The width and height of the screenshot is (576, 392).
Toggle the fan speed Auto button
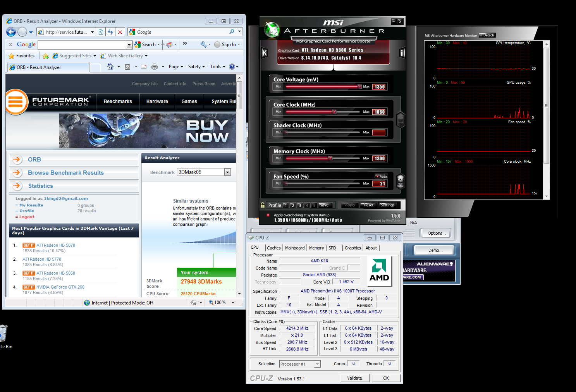pyautogui.click(x=381, y=176)
